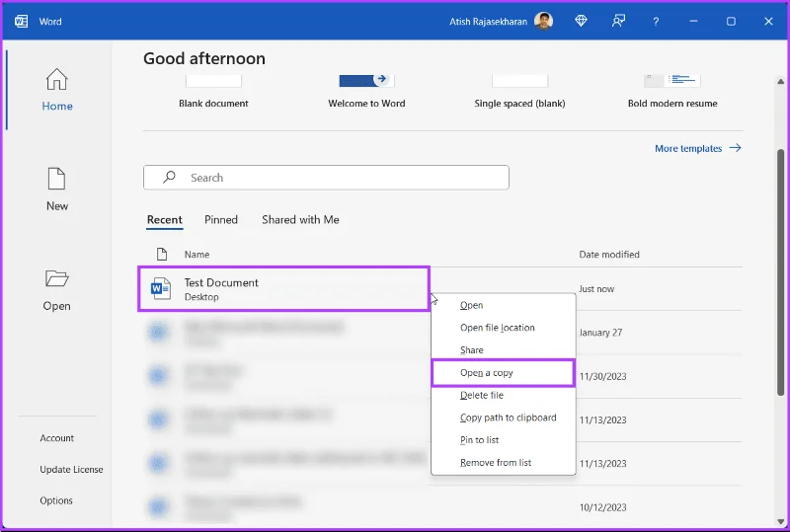Click the Word app logo icon
790x532 pixels.
click(21, 21)
